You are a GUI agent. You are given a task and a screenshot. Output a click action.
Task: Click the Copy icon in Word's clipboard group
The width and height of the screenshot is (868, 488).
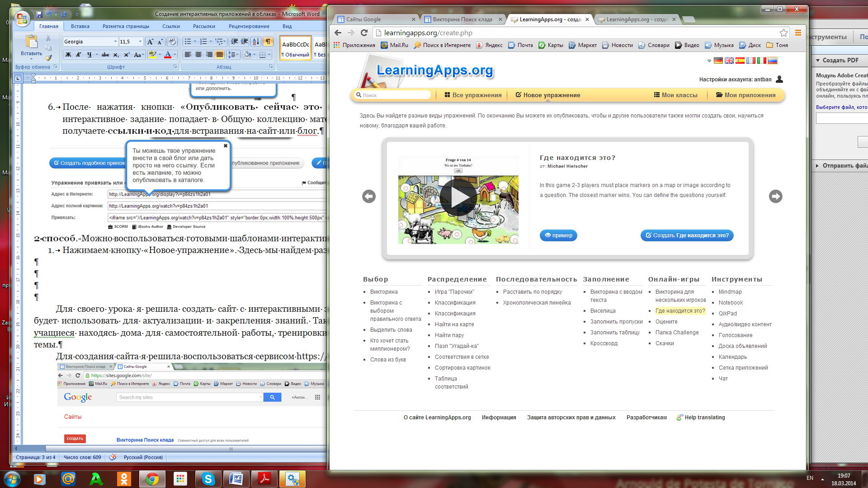[48, 48]
